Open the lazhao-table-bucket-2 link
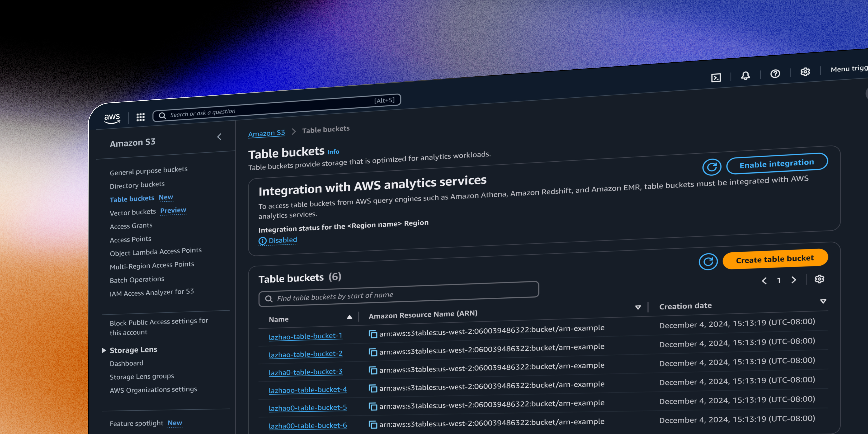 (306, 354)
